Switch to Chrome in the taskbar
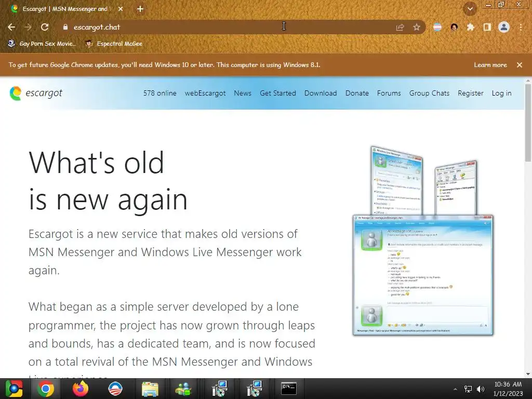Screen dimensions: 532x399 (x=46, y=389)
